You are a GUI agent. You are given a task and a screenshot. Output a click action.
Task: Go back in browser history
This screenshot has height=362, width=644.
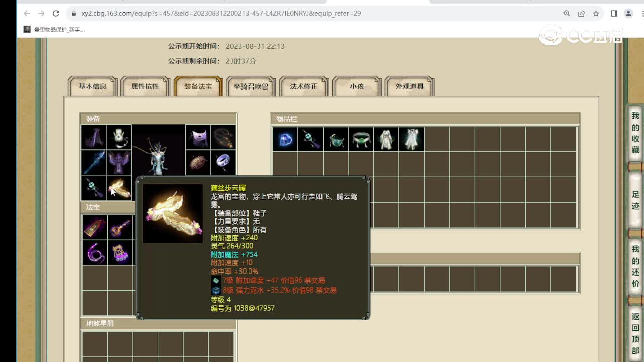27,14
